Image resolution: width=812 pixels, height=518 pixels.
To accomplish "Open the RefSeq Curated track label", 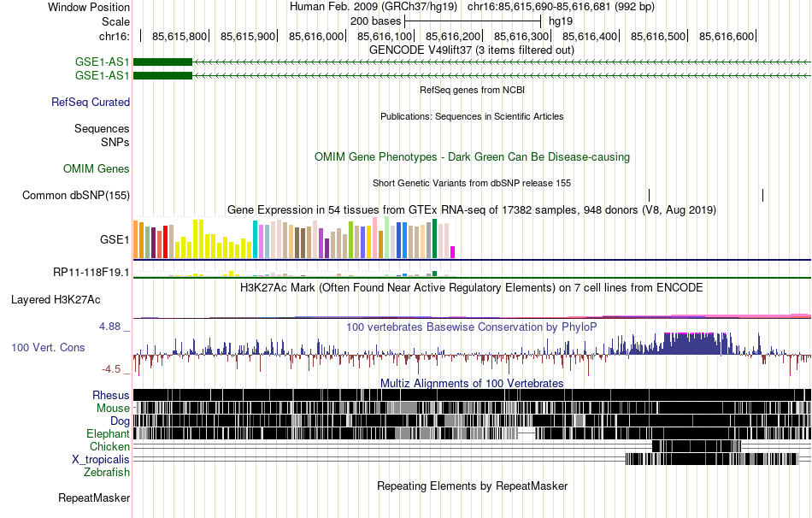I will click(91, 102).
